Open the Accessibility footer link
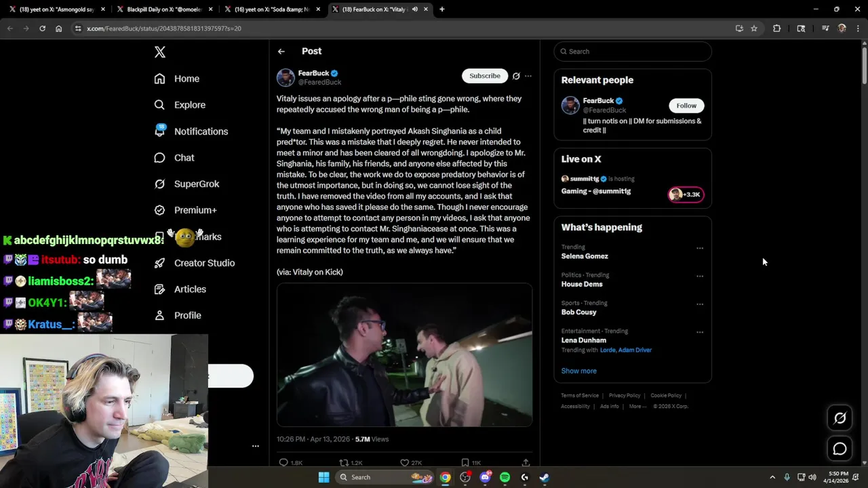The image size is (868, 488). coord(575,407)
